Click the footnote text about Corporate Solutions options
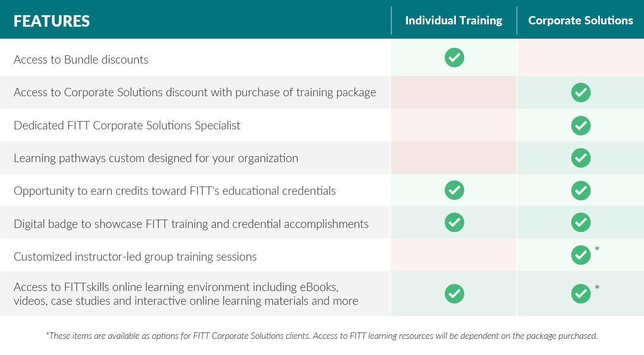This screenshot has width=644, height=355. click(322, 336)
